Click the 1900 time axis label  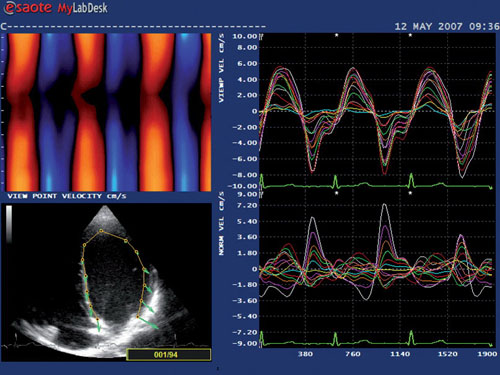[x=487, y=354]
